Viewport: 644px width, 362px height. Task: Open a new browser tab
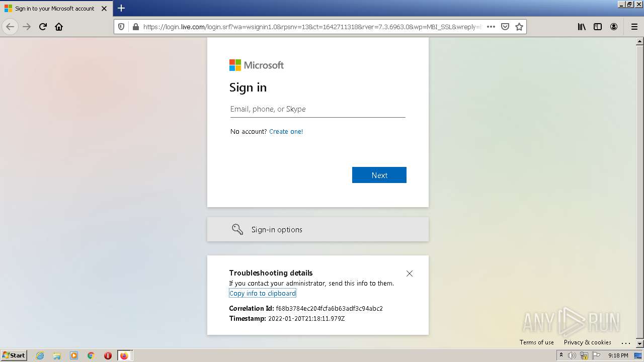pos(121,8)
